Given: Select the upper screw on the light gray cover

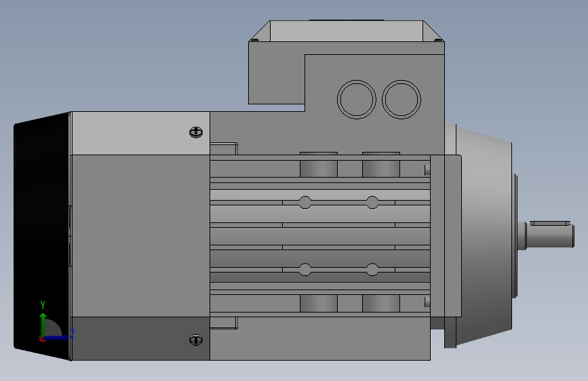Looking at the screenshot, I should pyautogui.click(x=196, y=132).
